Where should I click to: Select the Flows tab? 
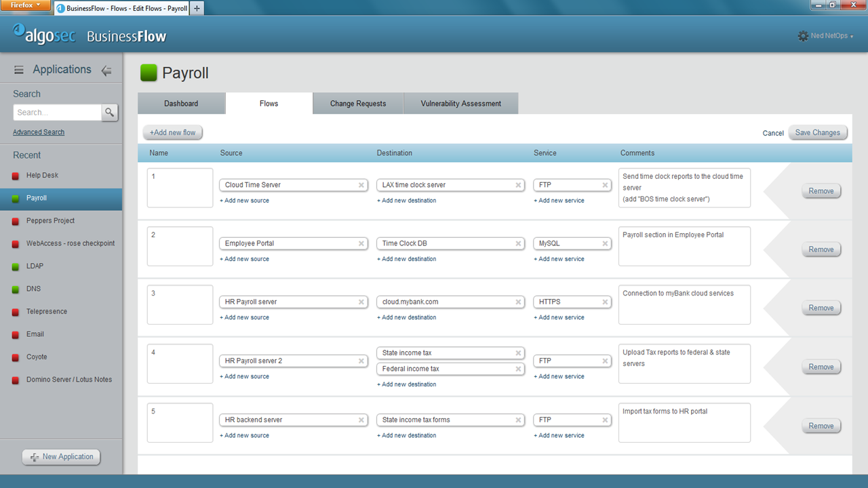coord(269,104)
